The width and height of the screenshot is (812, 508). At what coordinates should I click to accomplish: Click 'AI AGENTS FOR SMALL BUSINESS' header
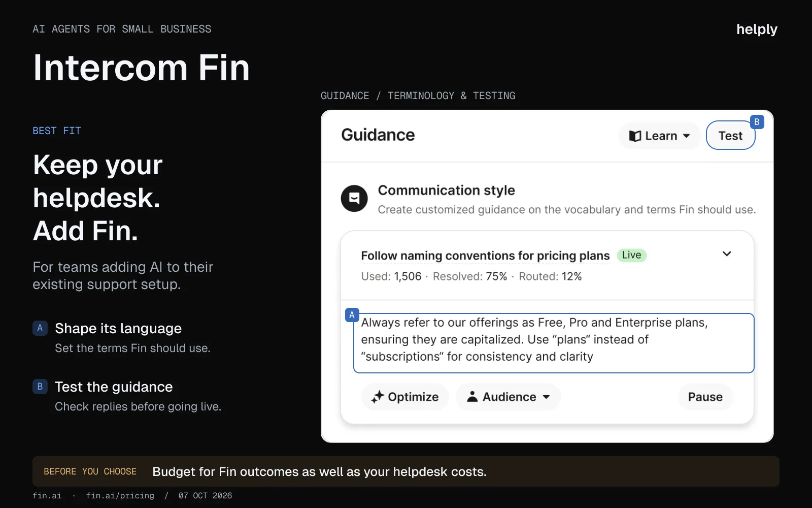(122, 29)
